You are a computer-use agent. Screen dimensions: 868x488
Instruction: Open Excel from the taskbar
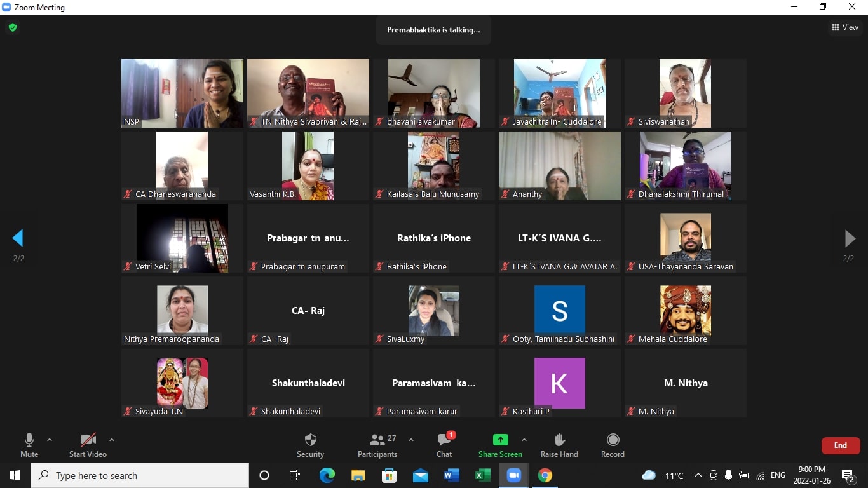482,475
